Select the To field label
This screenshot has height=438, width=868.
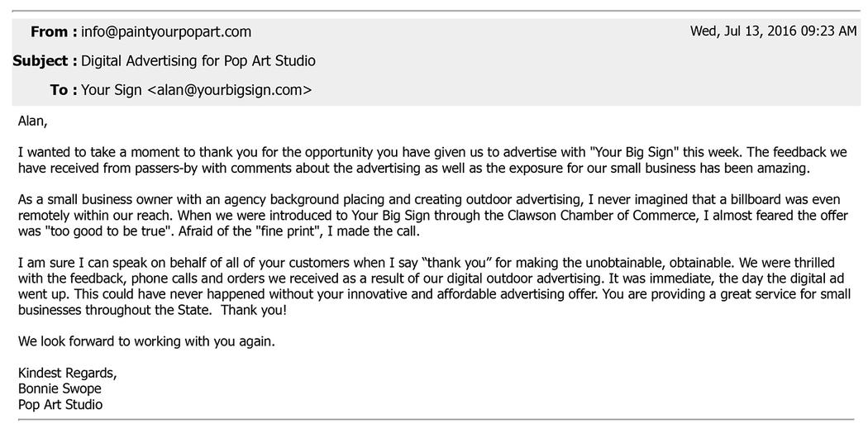[x=64, y=90]
